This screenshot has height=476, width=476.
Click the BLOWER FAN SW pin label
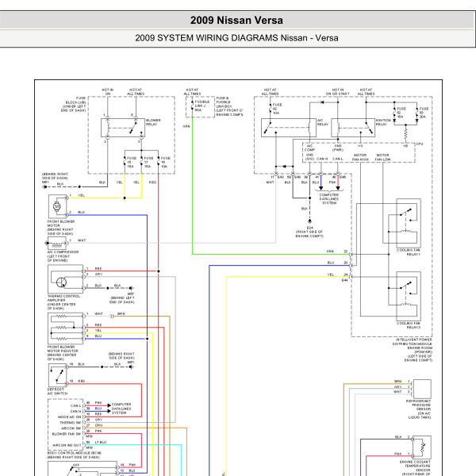pyautogui.click(x=67, y=434)
